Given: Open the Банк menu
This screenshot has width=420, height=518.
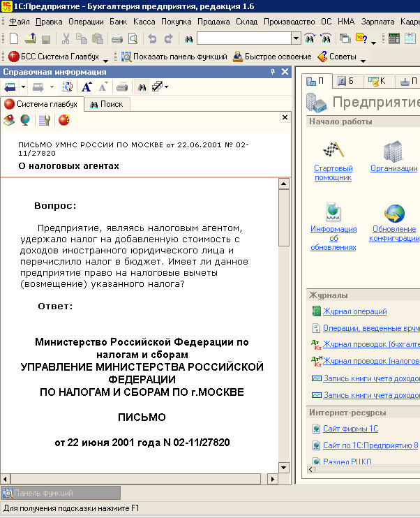Looking at the screenshot, I should click(118, 22).
